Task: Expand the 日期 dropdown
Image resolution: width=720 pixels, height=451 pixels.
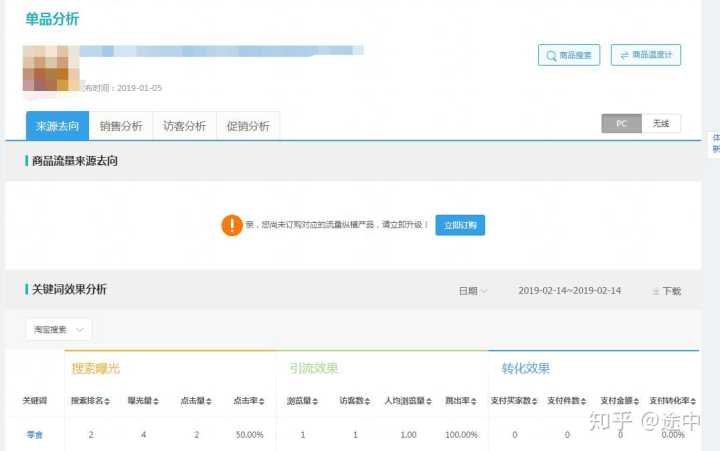Action: (x=473, y=291)
